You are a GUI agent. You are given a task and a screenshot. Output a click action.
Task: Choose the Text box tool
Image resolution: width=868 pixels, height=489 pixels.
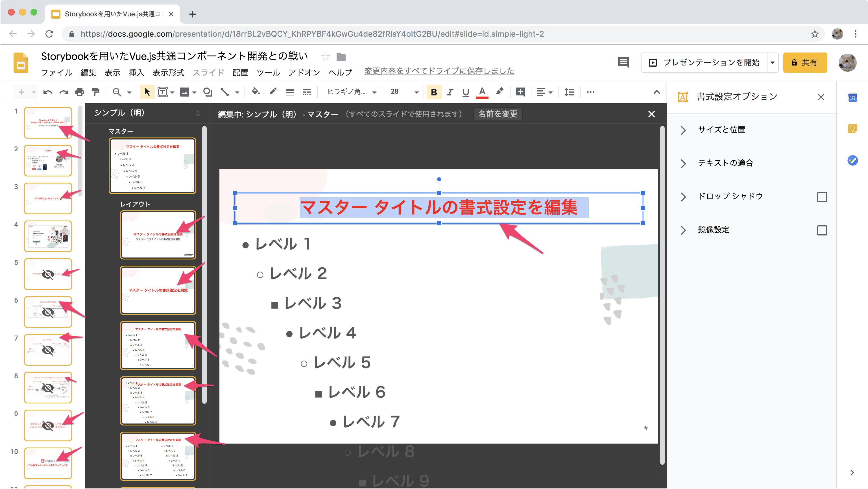pyautogui.click(x=162, y=92)
